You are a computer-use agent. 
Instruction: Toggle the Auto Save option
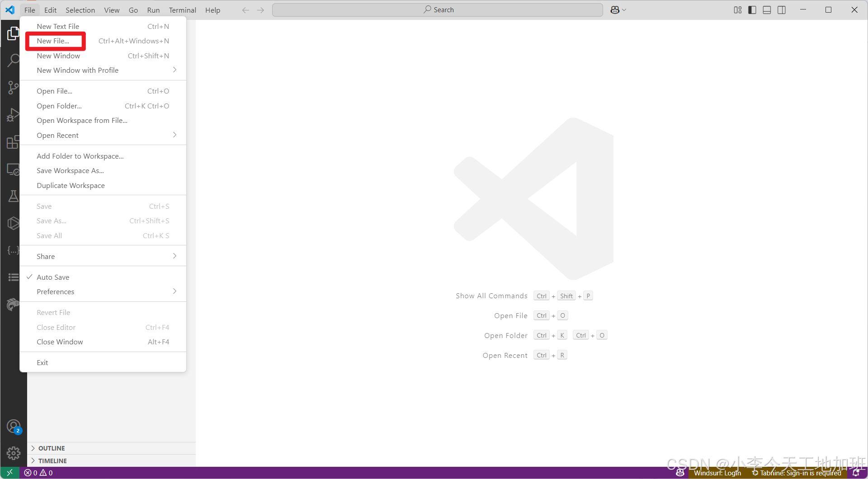(x=103, y=277)
